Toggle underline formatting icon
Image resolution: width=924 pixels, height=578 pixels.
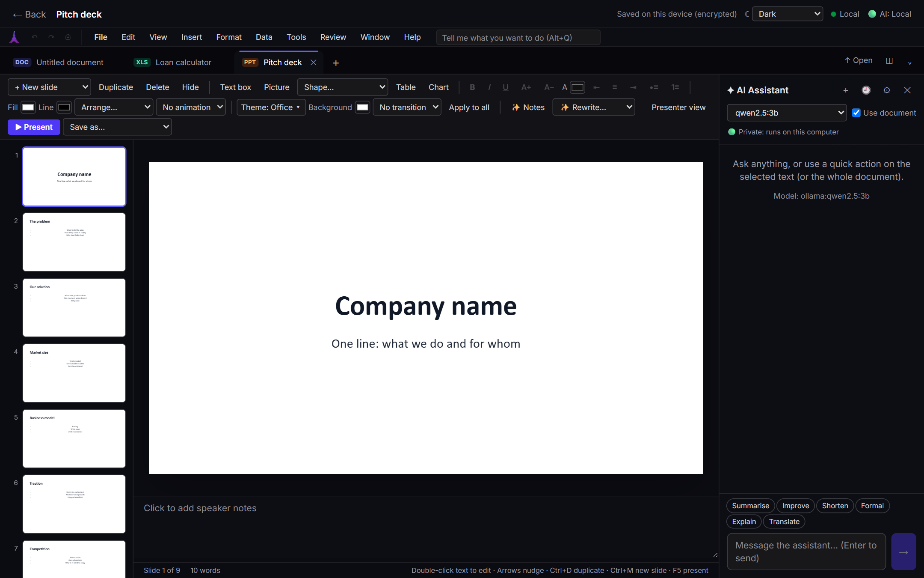click(x=506, y=87)
